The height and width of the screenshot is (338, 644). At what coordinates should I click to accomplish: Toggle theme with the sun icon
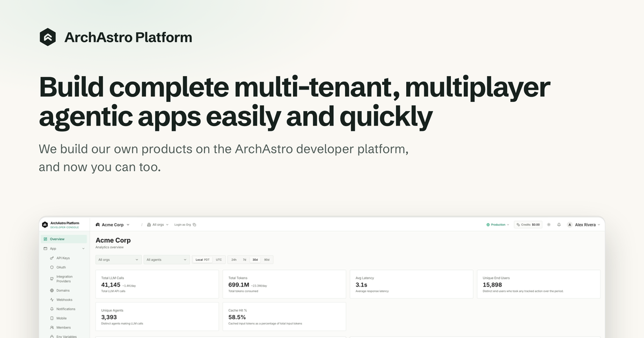[x=548, y=225]
